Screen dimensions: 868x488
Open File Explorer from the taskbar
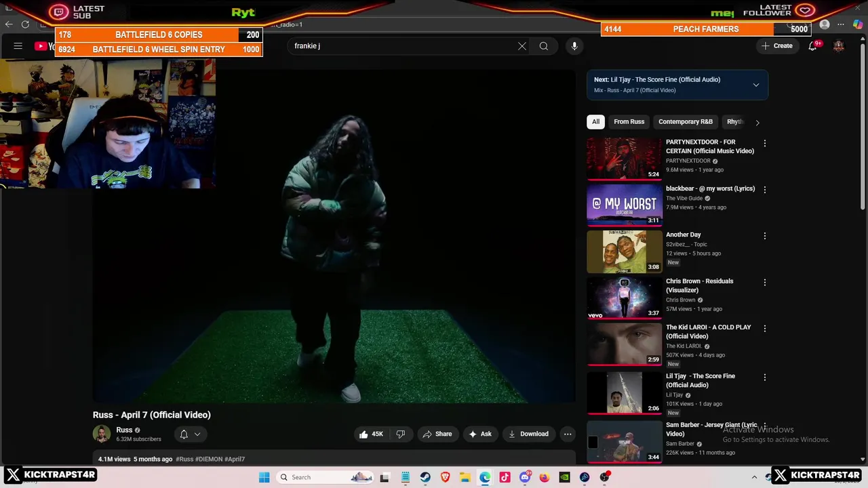(465, 477)
